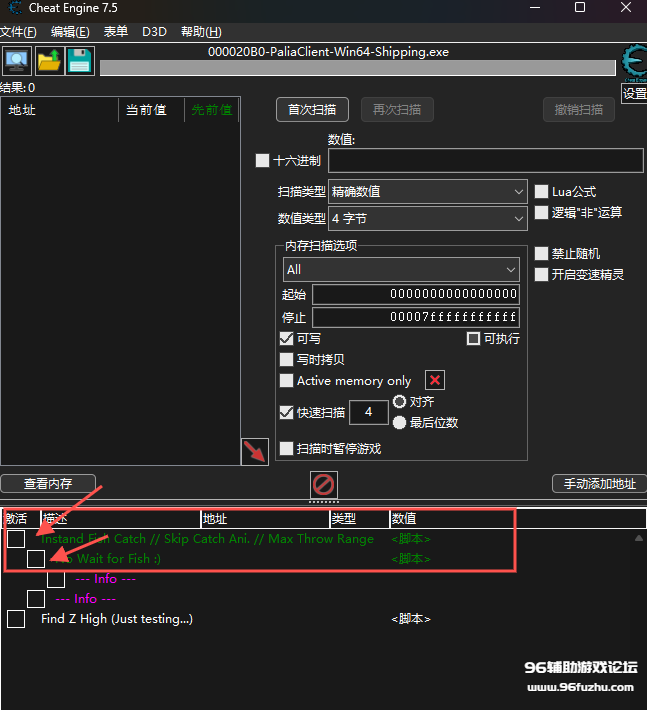The width and height of the screenshot is (647, 710).
Task: Open the 扫描类型 dropdown showing 精确数值
Action: [x=427, y=191]
